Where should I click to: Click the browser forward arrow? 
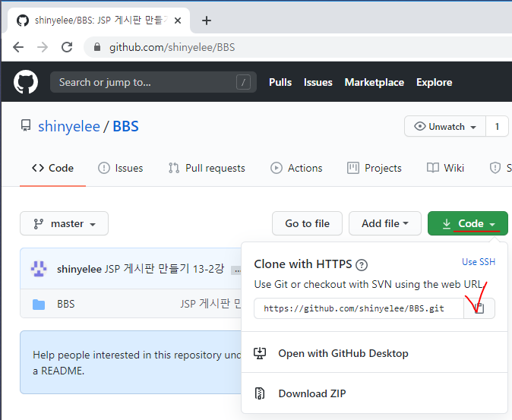tap(43, 47)
